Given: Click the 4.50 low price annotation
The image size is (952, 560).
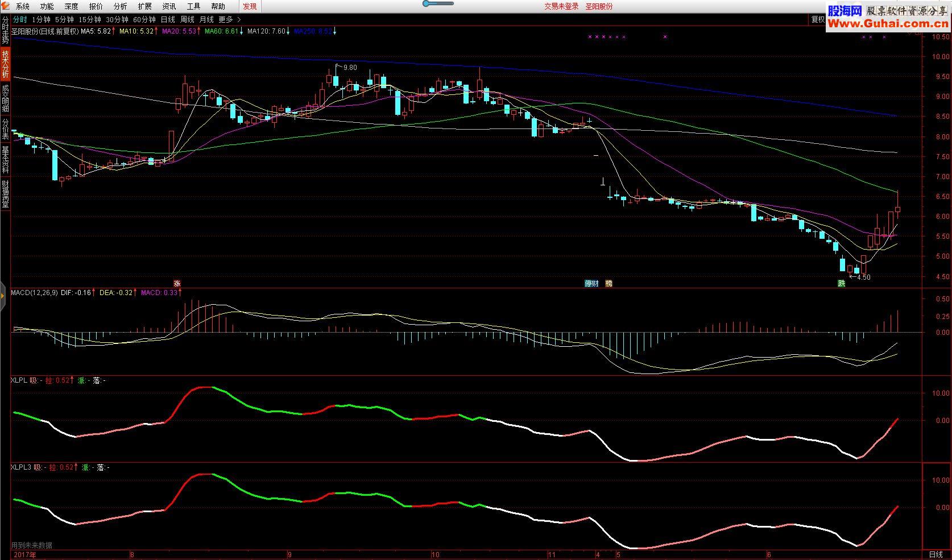Looking at the screenshot, I should (863, 277).
